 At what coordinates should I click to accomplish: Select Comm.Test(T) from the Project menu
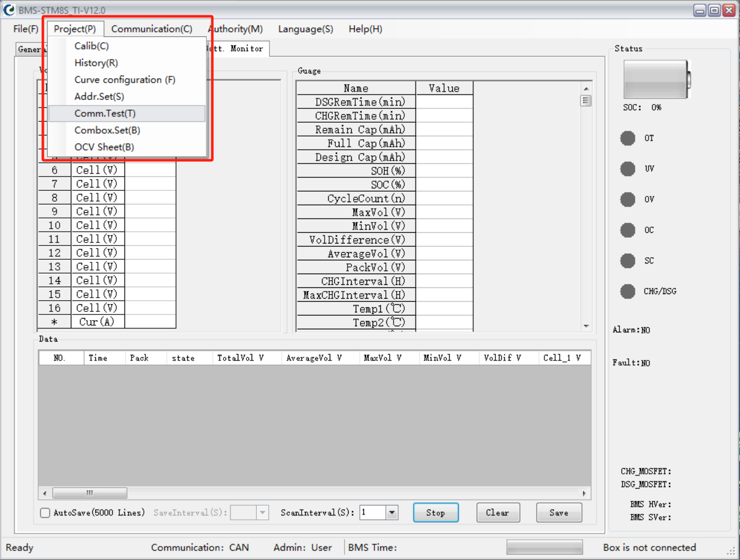coord(105,113)
